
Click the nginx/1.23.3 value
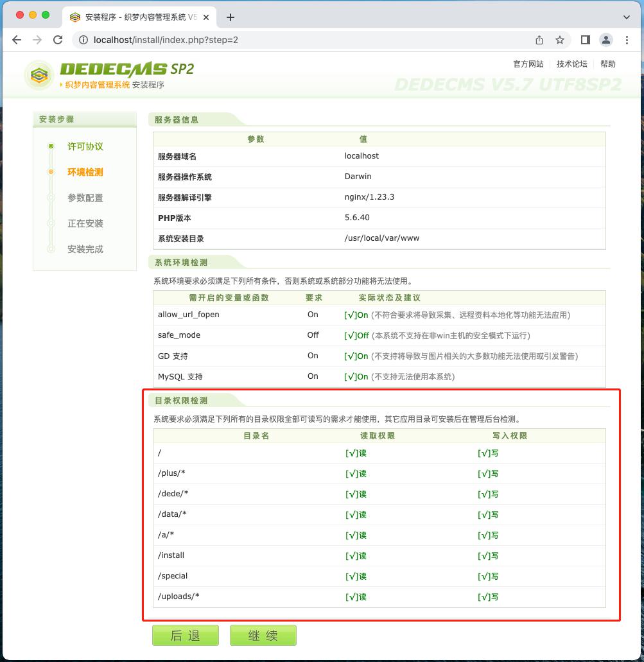click(369, 196)
